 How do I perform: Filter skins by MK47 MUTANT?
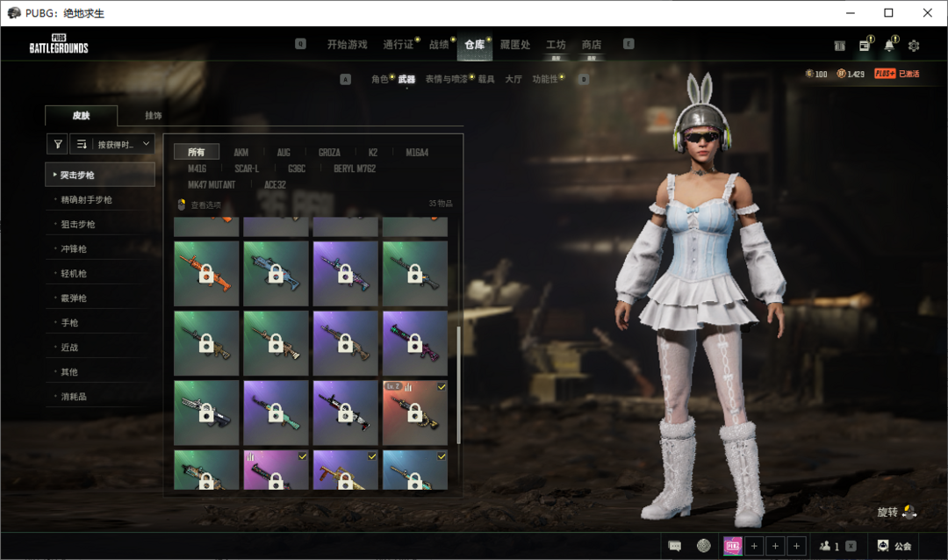pos(212,184)
